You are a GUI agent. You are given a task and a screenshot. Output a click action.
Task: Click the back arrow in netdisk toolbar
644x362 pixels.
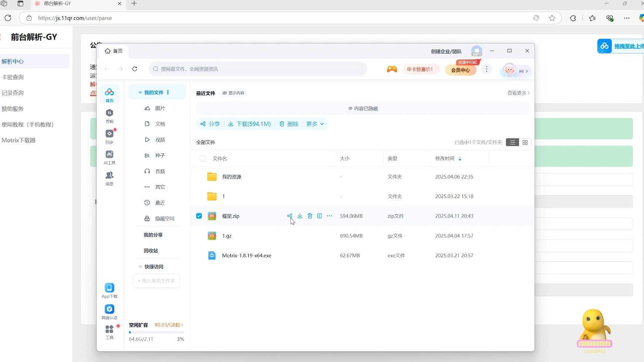click(x=107, y=69)
